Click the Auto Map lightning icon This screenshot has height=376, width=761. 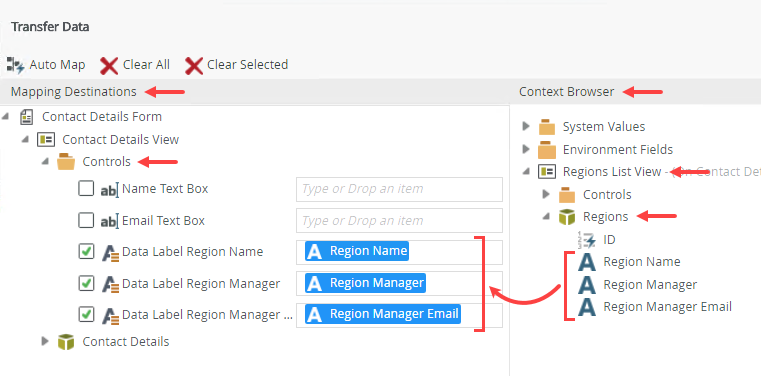click(16, 65)
